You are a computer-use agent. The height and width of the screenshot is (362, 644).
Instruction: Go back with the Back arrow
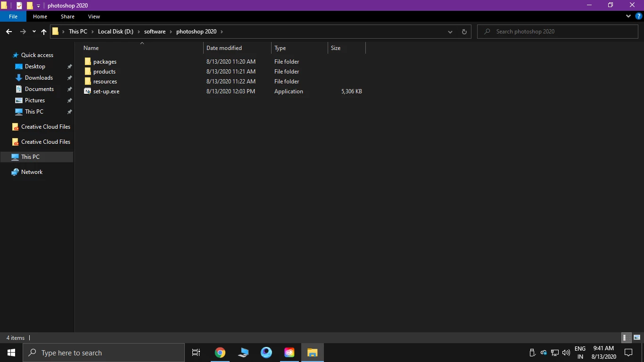(9, 32)
